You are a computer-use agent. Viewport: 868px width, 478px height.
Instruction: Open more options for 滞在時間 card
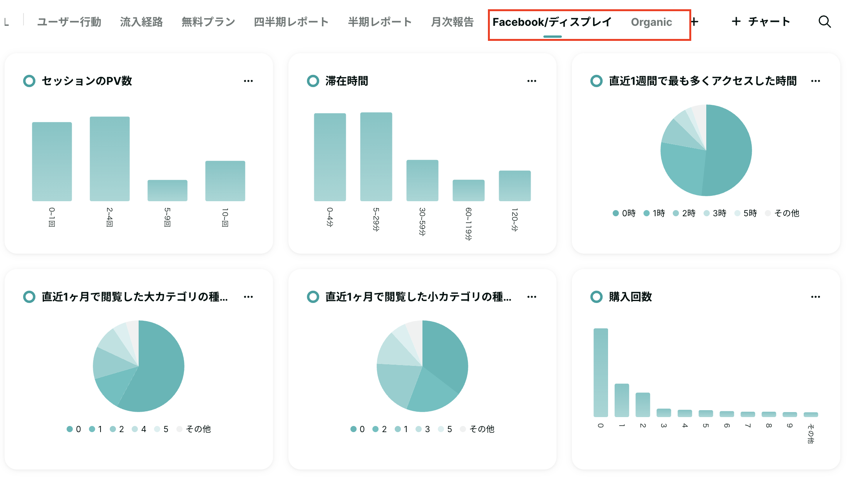pos(532,81)
